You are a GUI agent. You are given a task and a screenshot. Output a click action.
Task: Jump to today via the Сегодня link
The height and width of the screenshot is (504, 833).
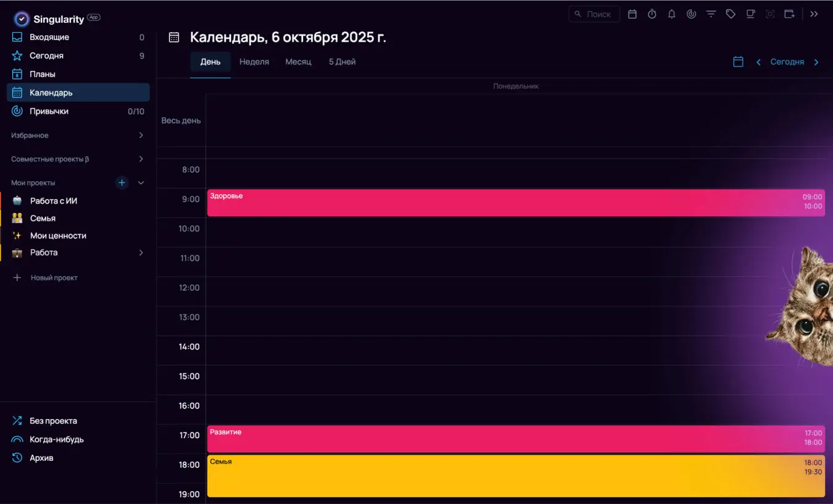click(x=787, y=62)
